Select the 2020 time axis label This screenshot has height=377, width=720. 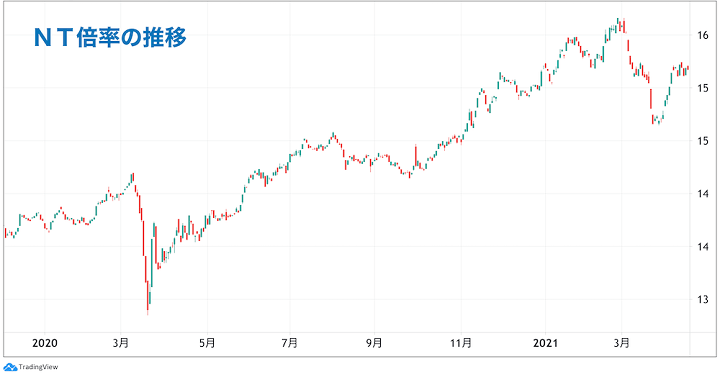(x=45, y=343)
